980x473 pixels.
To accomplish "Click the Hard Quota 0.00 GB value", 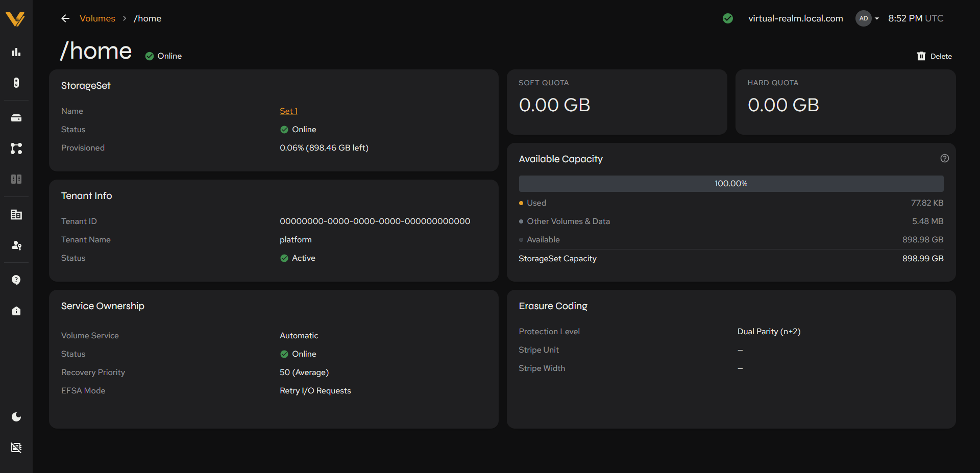I will (783, 105).
